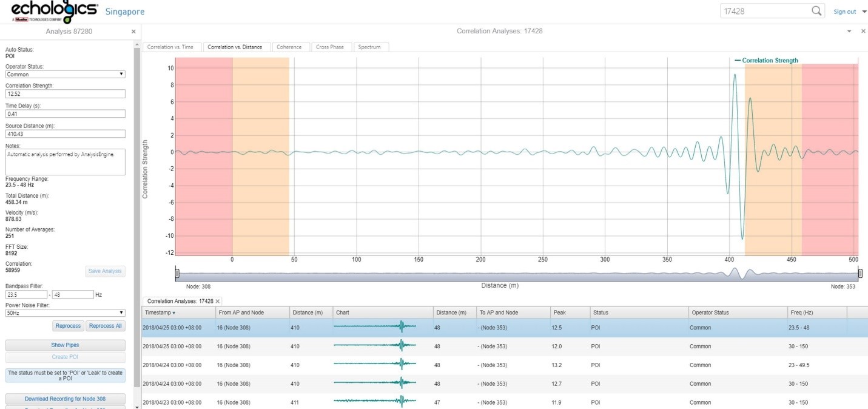Viewport: 868px width, 409px height.
Task: Toggle the Correlation Strength legend entry
Action: (x=767, y=61)
